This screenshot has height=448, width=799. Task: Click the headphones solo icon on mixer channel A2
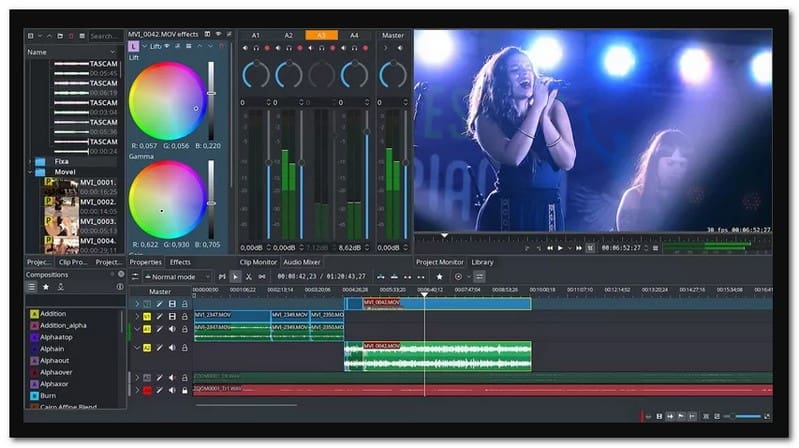(x=289, y=48)
